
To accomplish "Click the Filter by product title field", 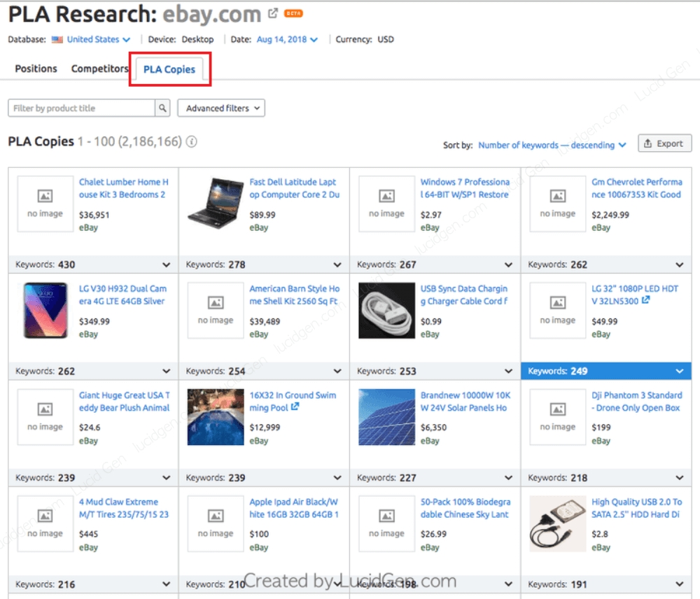I will (x=81, y=108).
